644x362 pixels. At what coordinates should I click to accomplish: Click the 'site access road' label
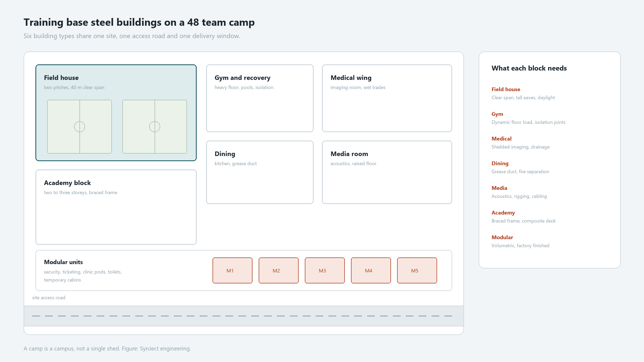pos(49,298)
